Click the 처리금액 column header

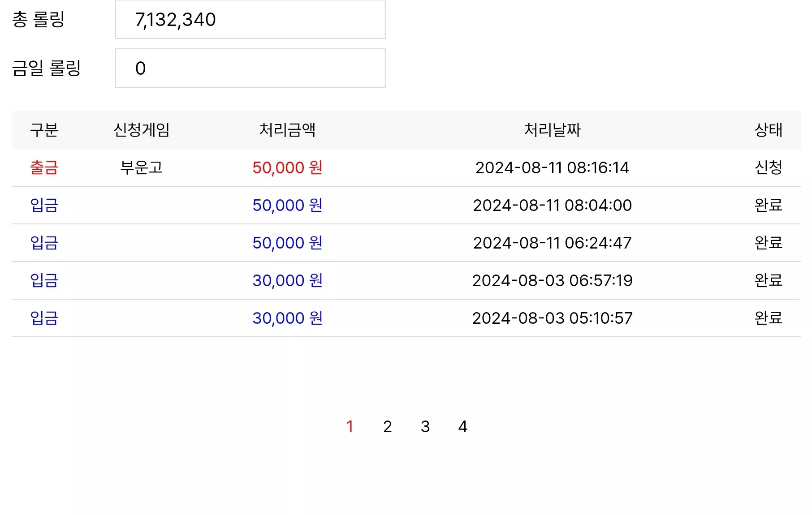287,130
